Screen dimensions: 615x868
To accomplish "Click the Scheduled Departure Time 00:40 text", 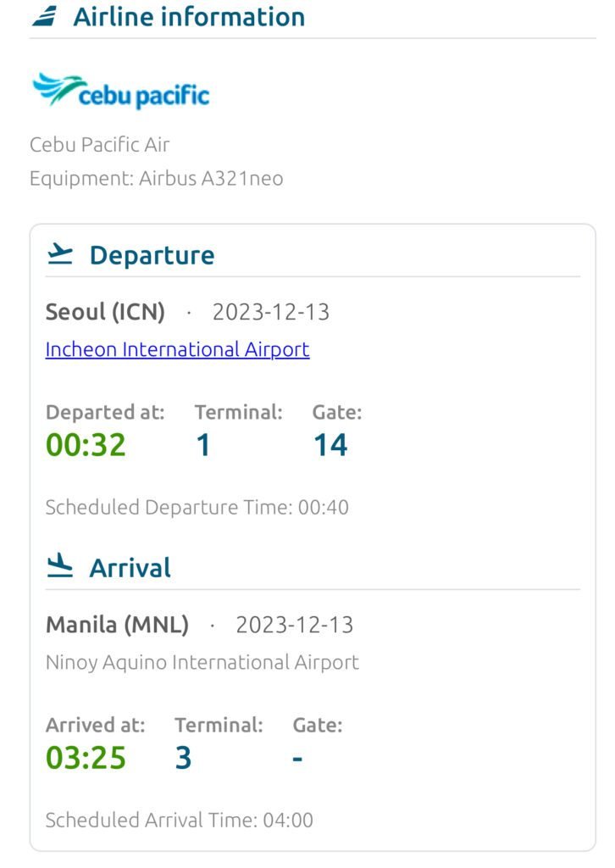I will click(197, 507).
